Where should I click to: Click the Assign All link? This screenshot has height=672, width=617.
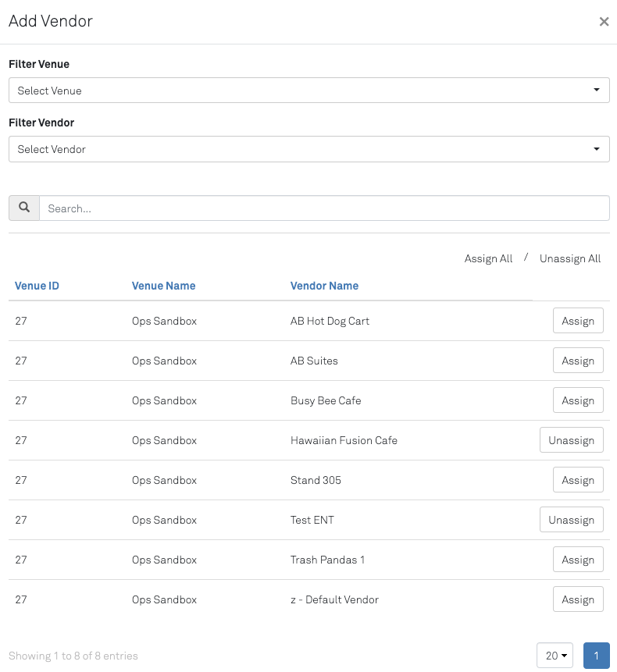click(488, 259)
